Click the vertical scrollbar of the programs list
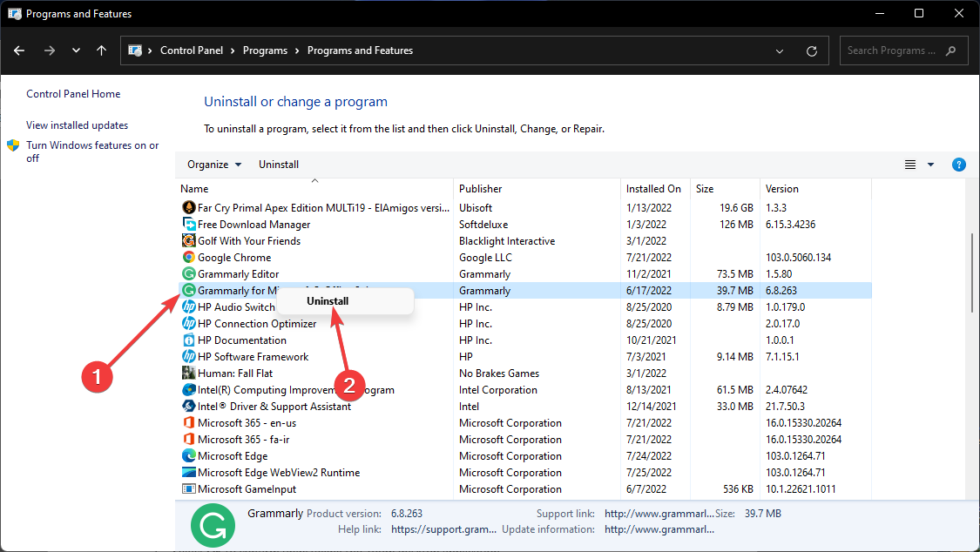Image resolution: width=980 pixels, height=552 pixels. 971,273
